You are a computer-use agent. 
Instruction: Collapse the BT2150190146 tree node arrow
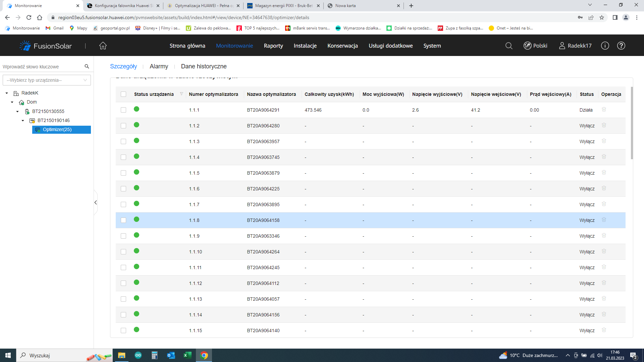click(23, 121)
